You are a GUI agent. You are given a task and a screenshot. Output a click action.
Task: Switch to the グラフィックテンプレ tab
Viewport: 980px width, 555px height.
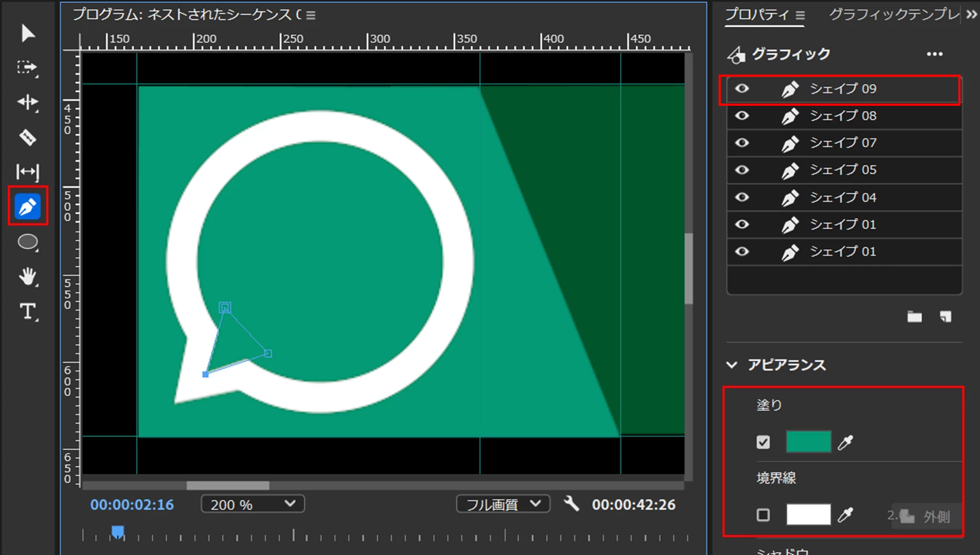(894, 15)
